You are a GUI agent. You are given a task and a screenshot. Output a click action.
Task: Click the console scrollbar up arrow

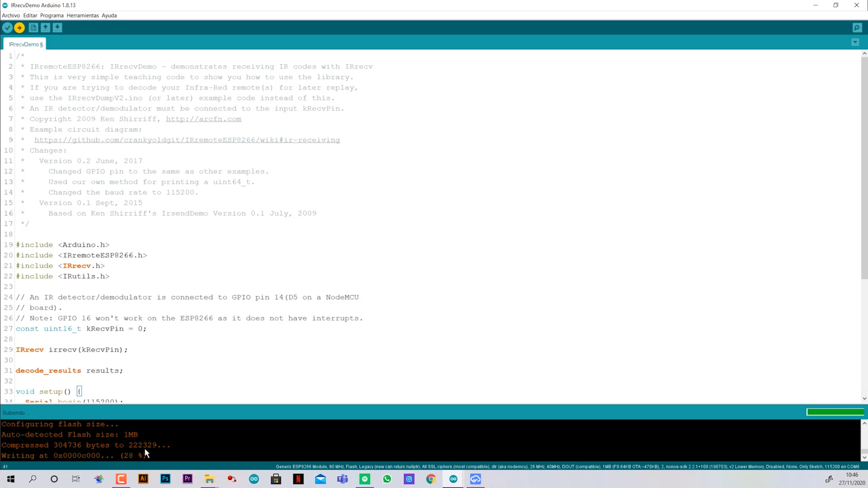[864, 423]
